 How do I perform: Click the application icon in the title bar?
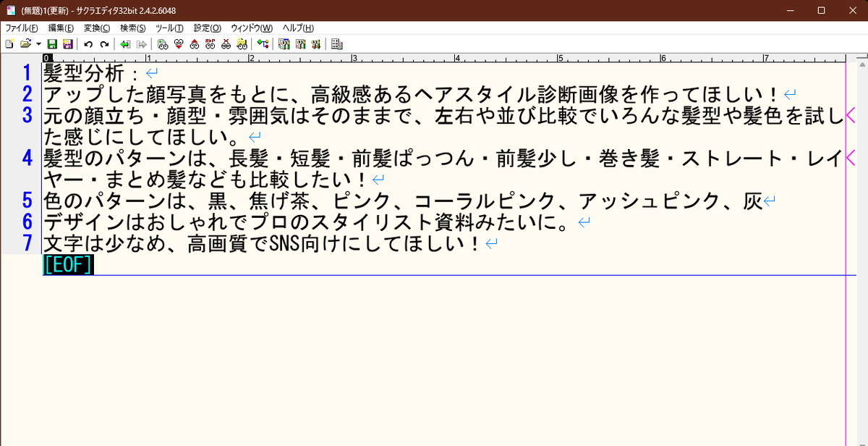tap(10, 10)
